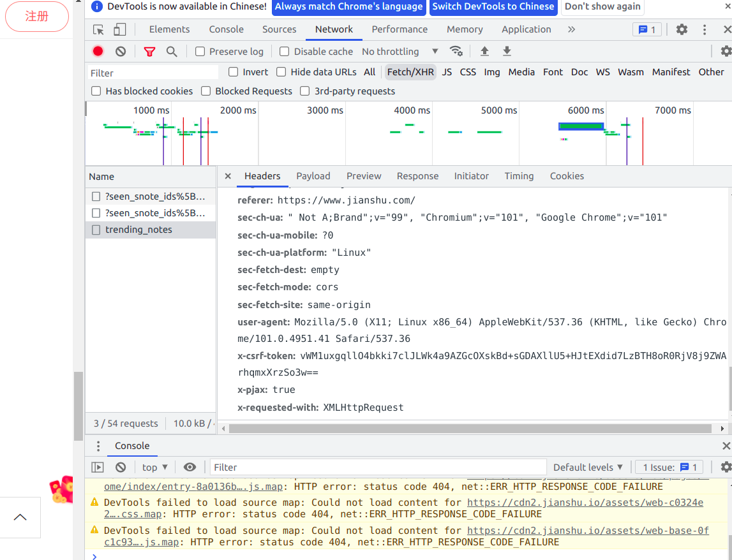The width and height of the screenshot is (732, 560).
Task: Close the request details pane
Action: click(x=228, y=176)
